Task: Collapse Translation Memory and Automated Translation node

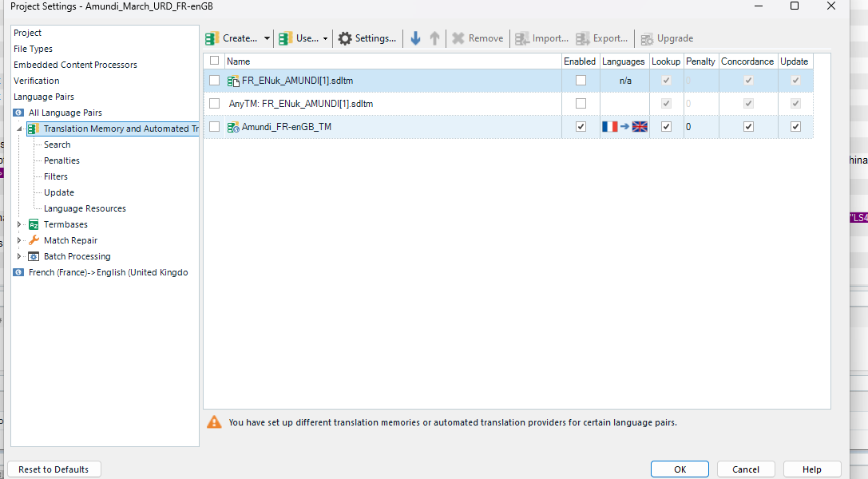Action: (19, 129)
